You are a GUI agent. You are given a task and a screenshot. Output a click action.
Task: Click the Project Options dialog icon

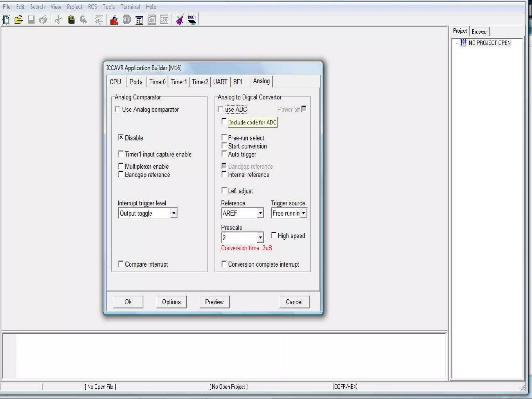click(x=139, y=20)
